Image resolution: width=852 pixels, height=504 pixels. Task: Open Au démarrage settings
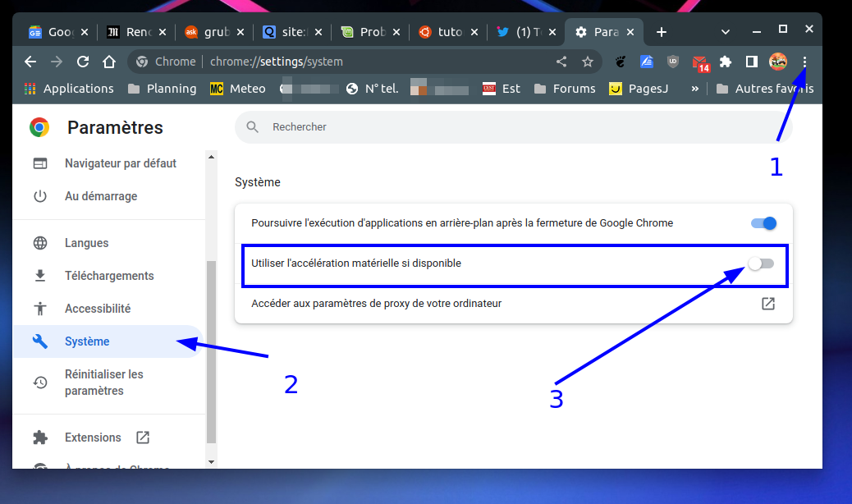108,196
